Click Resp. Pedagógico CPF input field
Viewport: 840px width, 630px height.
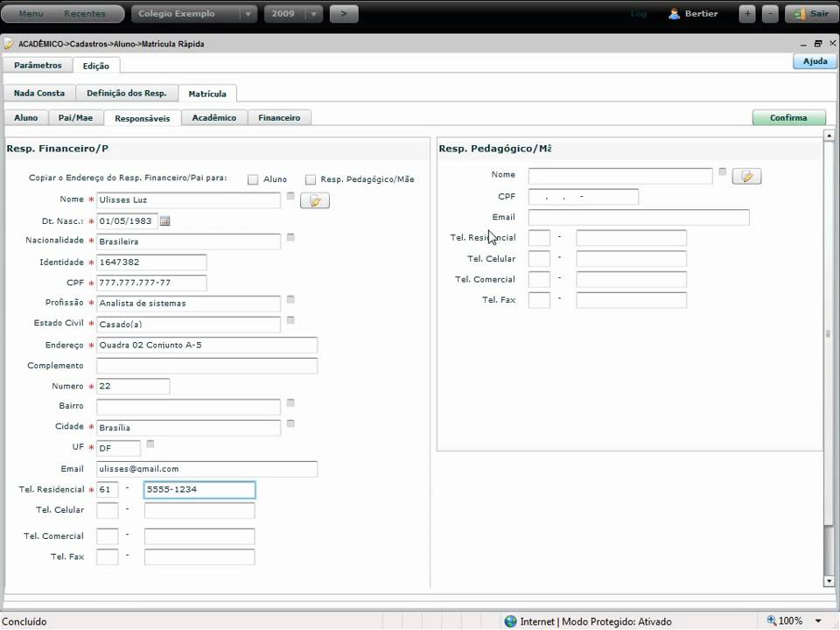583,197
